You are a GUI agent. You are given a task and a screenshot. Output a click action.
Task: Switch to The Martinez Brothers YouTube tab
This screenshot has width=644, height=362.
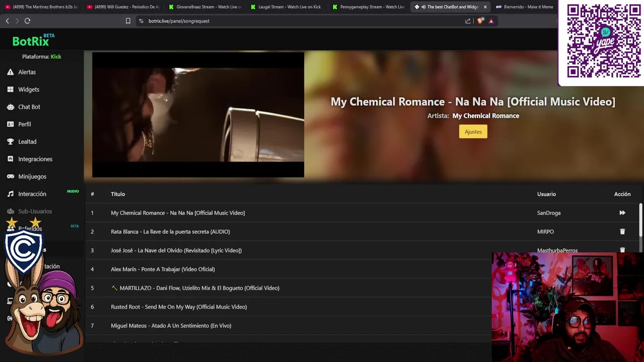pos(41,7)
